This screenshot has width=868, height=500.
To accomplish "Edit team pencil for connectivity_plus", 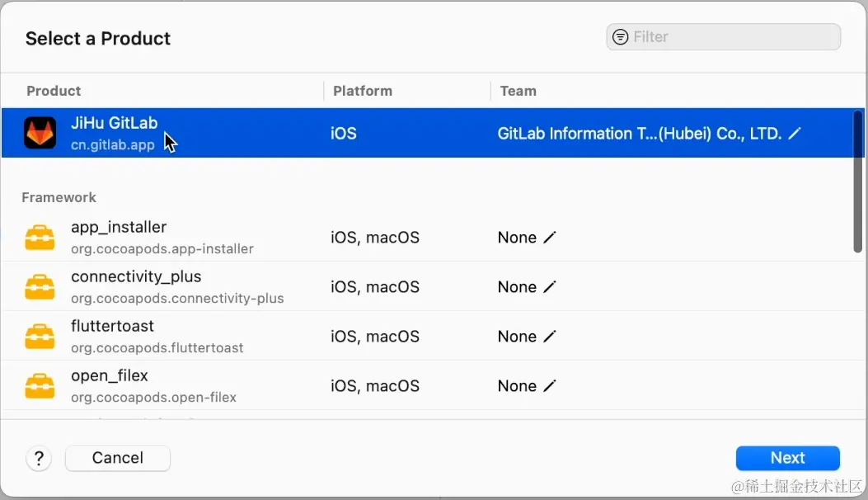I will click(550, 287).
